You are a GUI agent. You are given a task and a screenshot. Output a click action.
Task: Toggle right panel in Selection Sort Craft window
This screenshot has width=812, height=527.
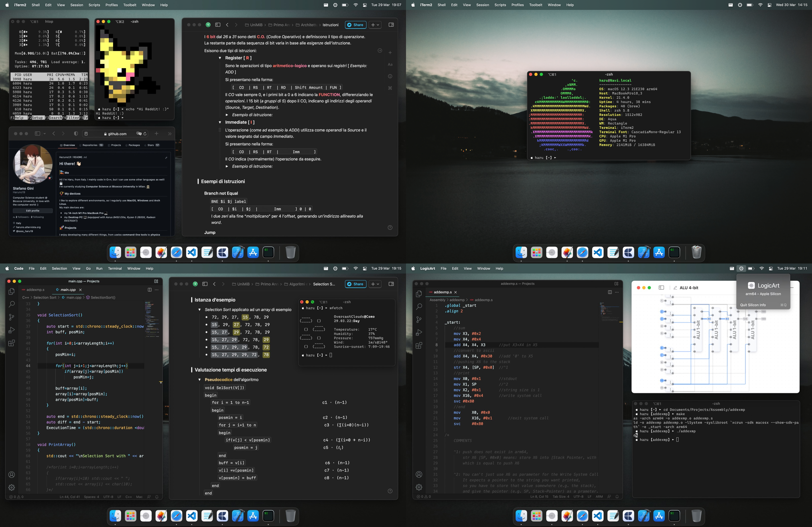pos(391,284)
